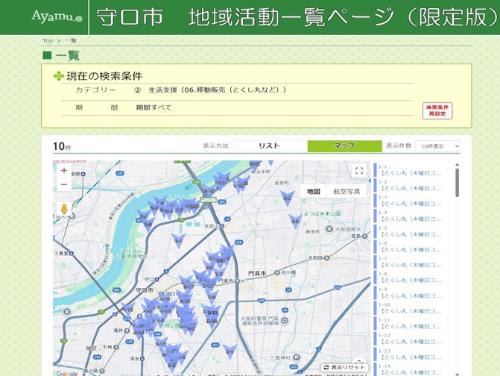Screen dimensions: 500x376
Task: Click the 表示リセット button on map
Action: coord(345,367)
